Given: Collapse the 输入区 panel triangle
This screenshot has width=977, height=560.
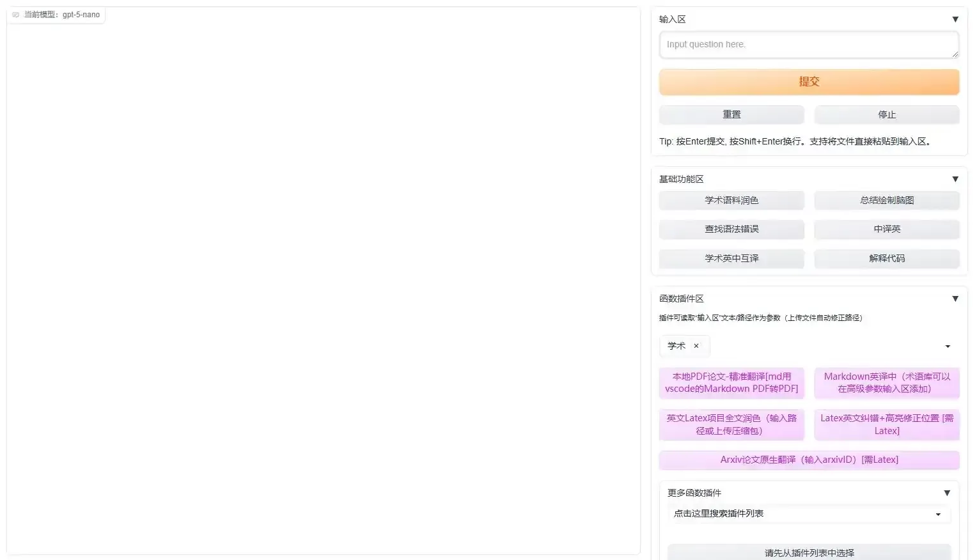Looking at the screenshot, I should coord(955,19).
